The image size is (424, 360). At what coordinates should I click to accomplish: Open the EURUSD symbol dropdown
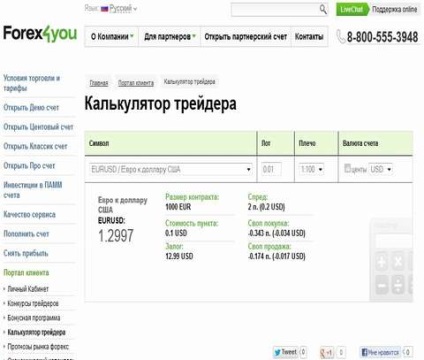171,169
